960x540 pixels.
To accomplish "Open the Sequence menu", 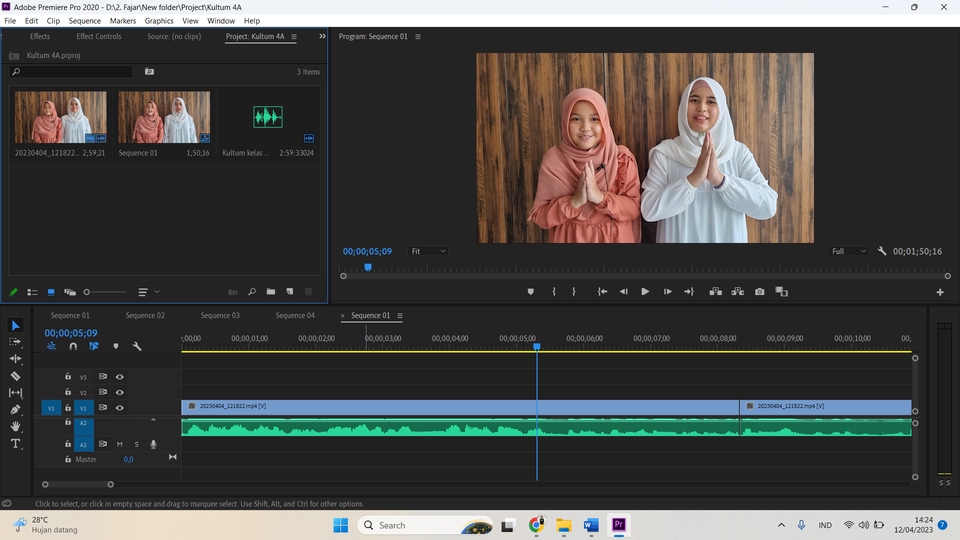I will 84,20.
